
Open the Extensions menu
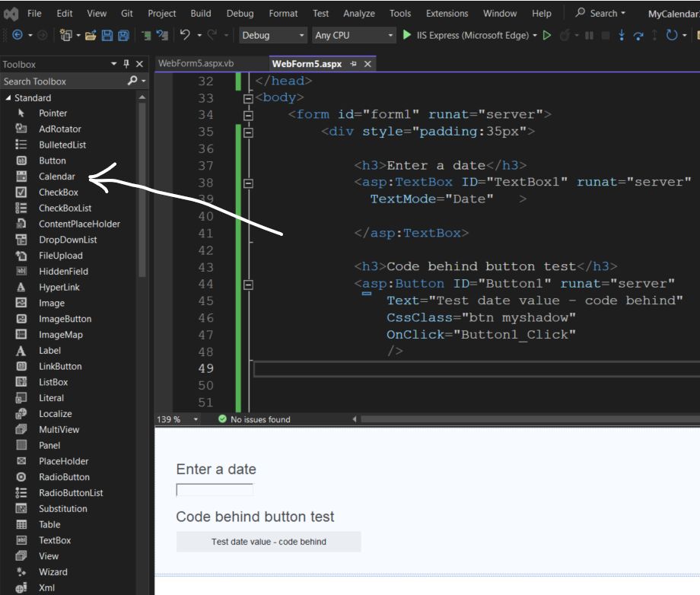pyautogui.click(x=447, y=14)
